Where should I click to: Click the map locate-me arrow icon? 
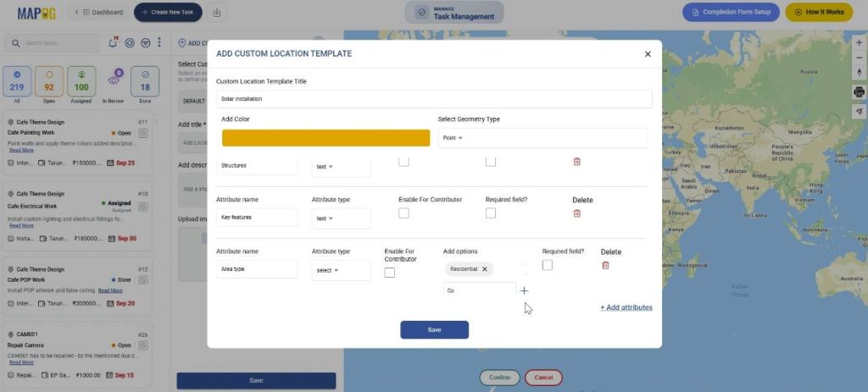(860, 111)
